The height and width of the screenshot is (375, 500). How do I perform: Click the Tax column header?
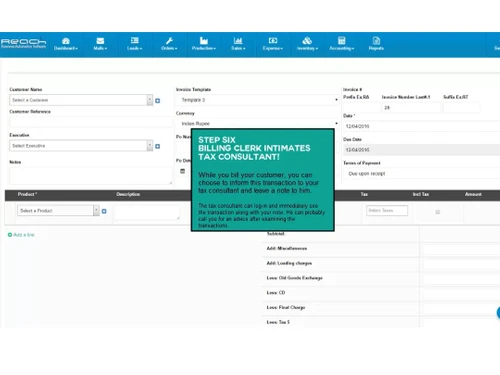[x=364, y=194]
